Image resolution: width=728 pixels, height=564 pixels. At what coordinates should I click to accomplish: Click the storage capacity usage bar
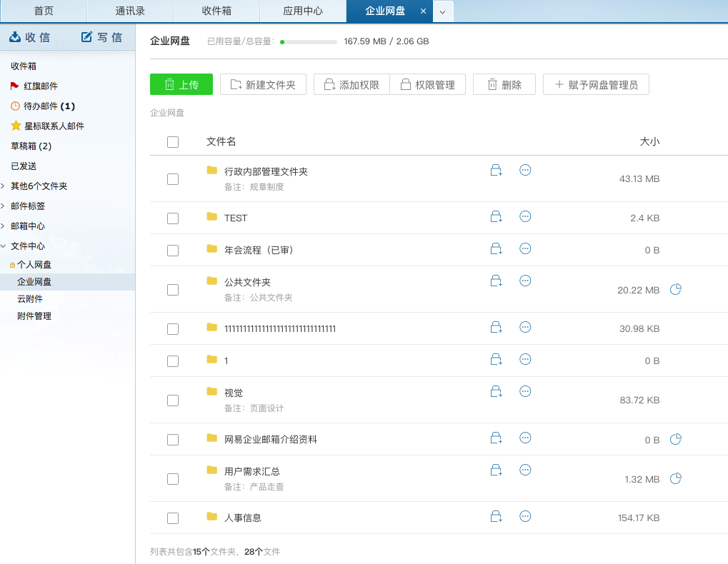(x=309, y=42)
